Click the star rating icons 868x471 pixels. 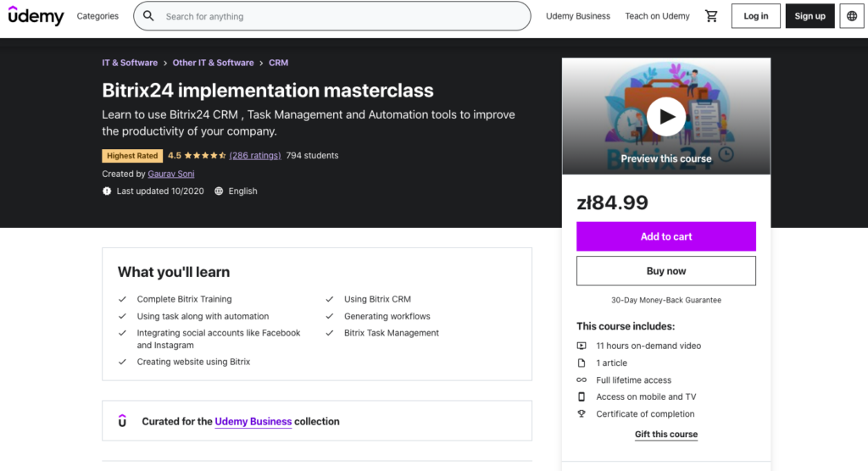click(205, 156)
